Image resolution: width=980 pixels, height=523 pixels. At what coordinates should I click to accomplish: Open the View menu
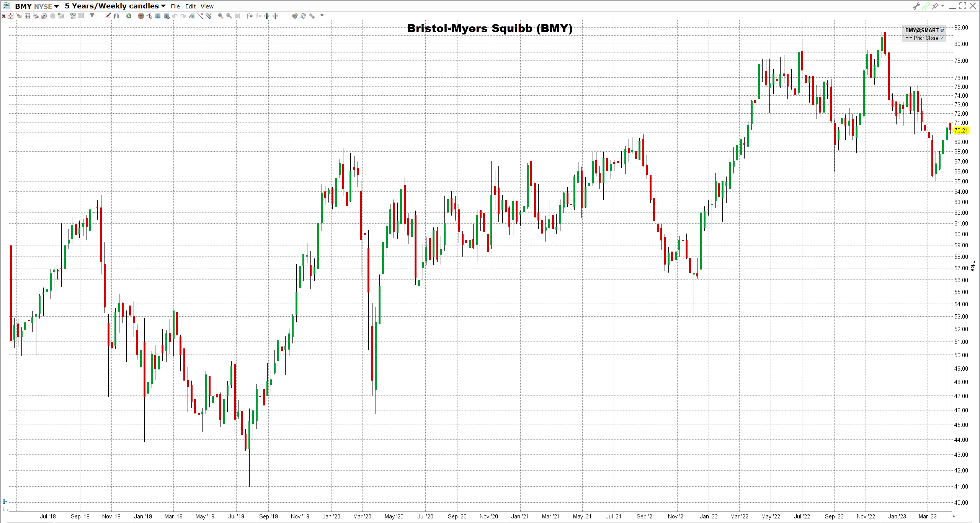pos(207,7)
